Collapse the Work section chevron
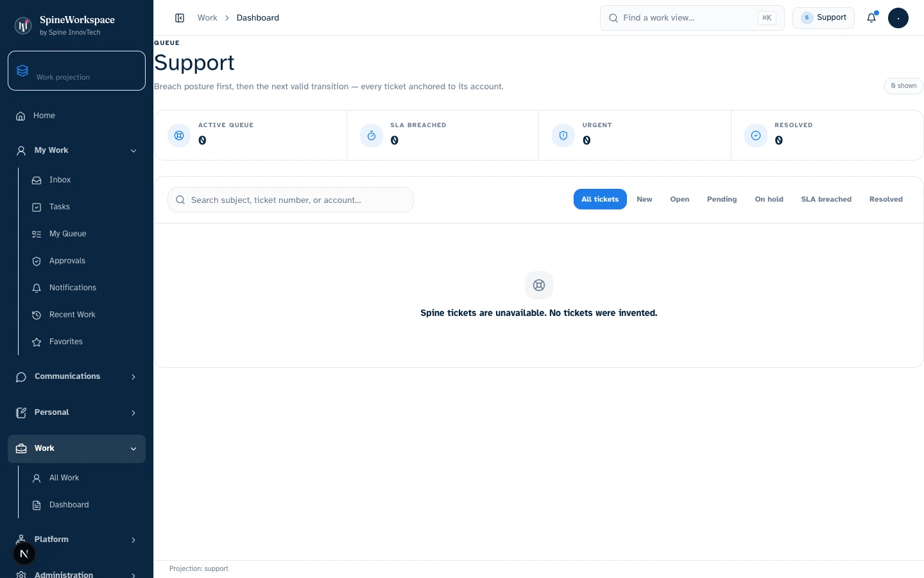 [133, 449]
